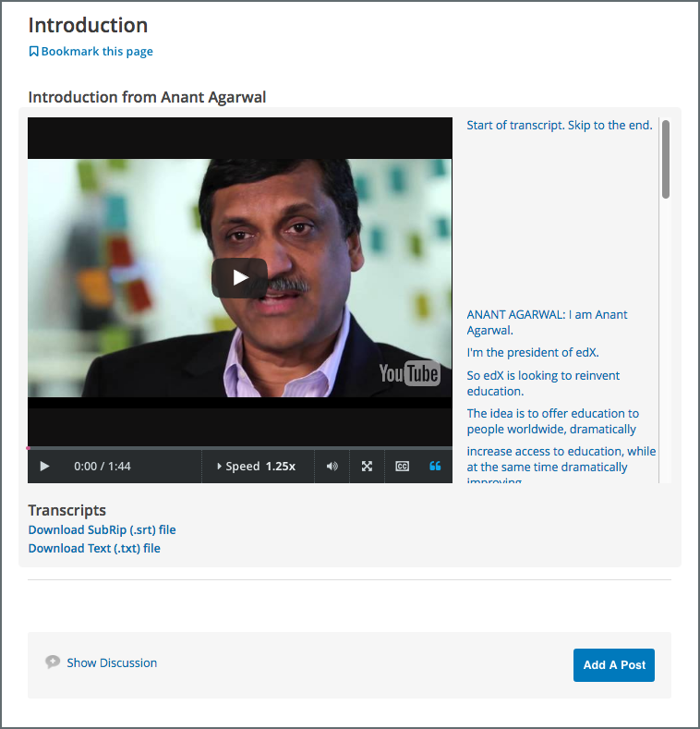Click the speech bubble icon beside Show Discussion

tap(53, 662)
